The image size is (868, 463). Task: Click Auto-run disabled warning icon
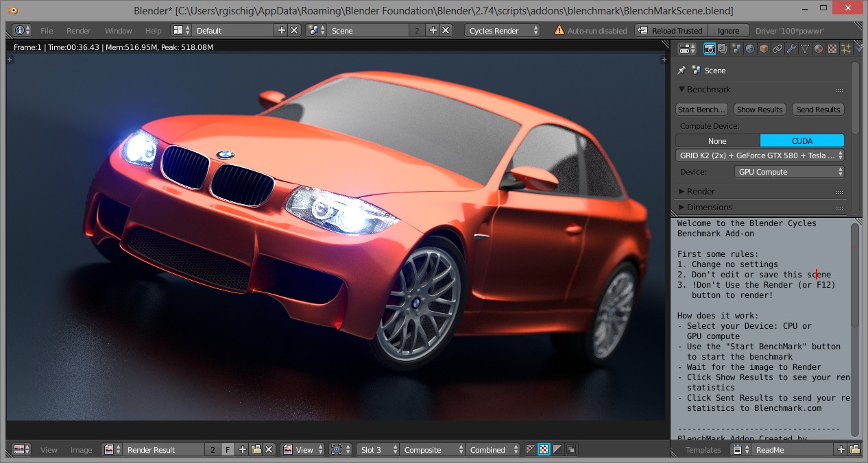click(559, 31)
